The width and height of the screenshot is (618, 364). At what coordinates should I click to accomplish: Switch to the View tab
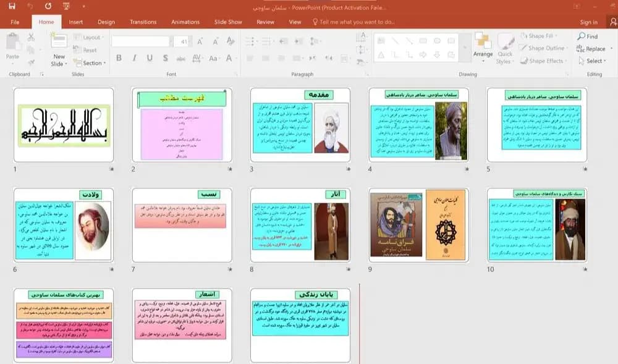tap(295, 22)
